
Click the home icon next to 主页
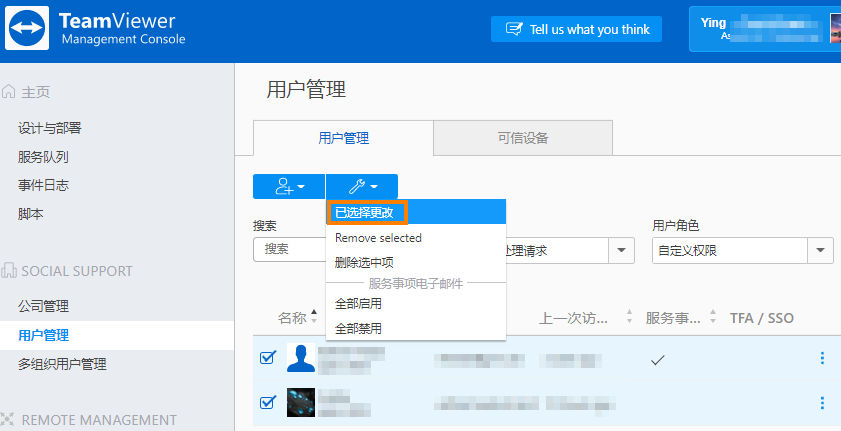9,92
